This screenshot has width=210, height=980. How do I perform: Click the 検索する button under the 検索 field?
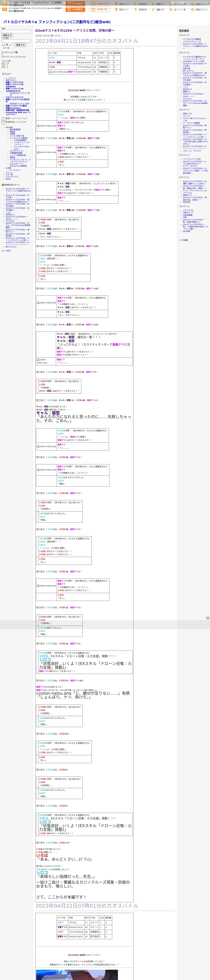point(7,35)
